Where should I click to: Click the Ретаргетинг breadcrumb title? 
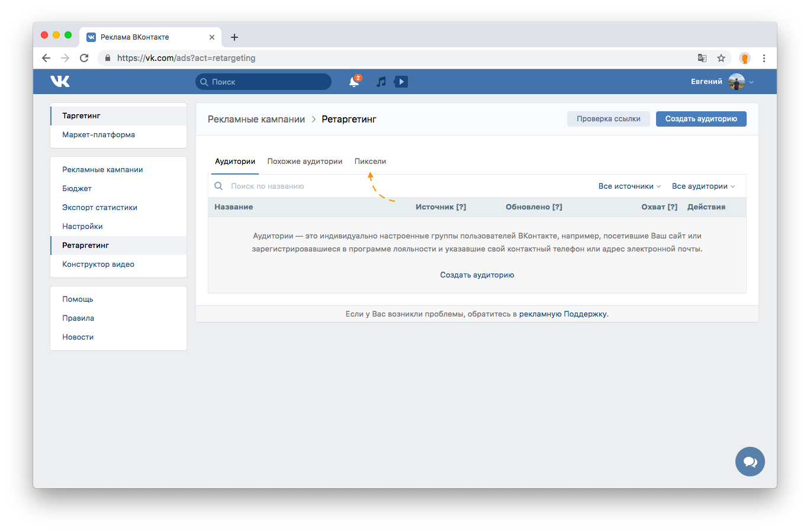click(x=349, y=120)
